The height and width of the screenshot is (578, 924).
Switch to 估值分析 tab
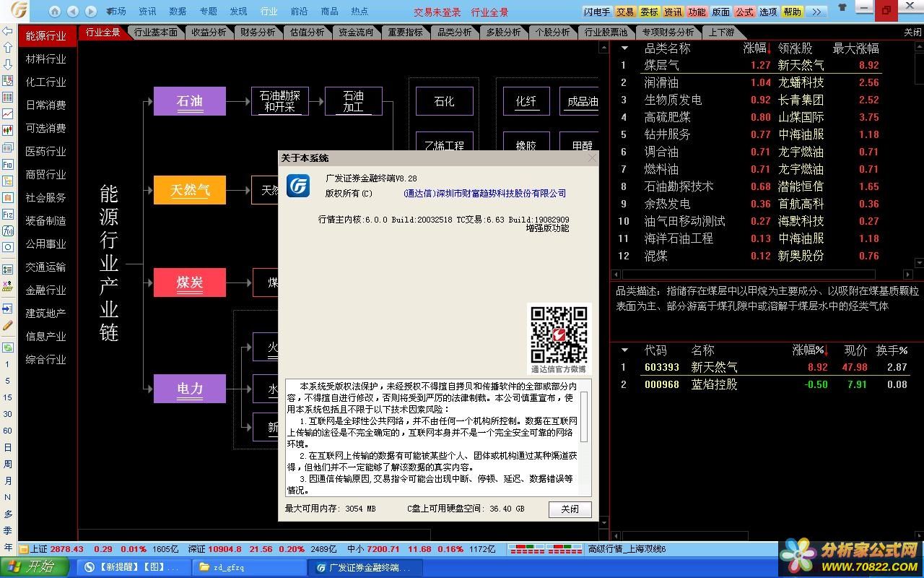point(307,33)
